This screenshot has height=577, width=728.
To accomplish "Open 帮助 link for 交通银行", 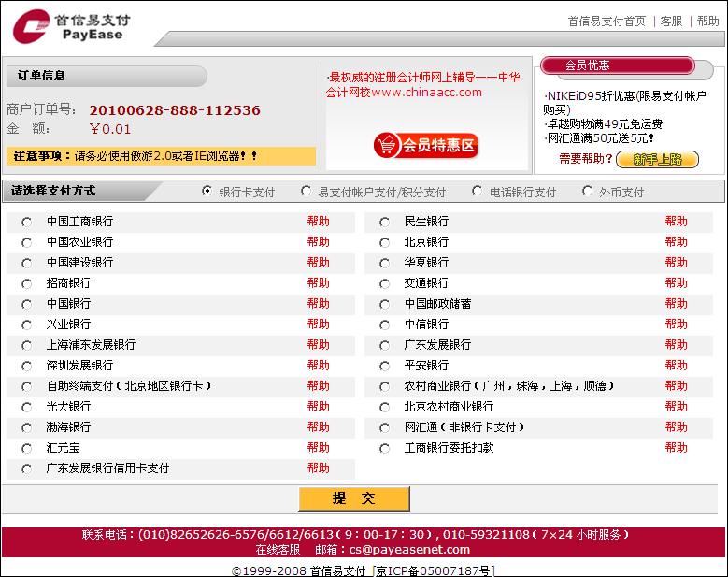I will (x=676, y=283).
